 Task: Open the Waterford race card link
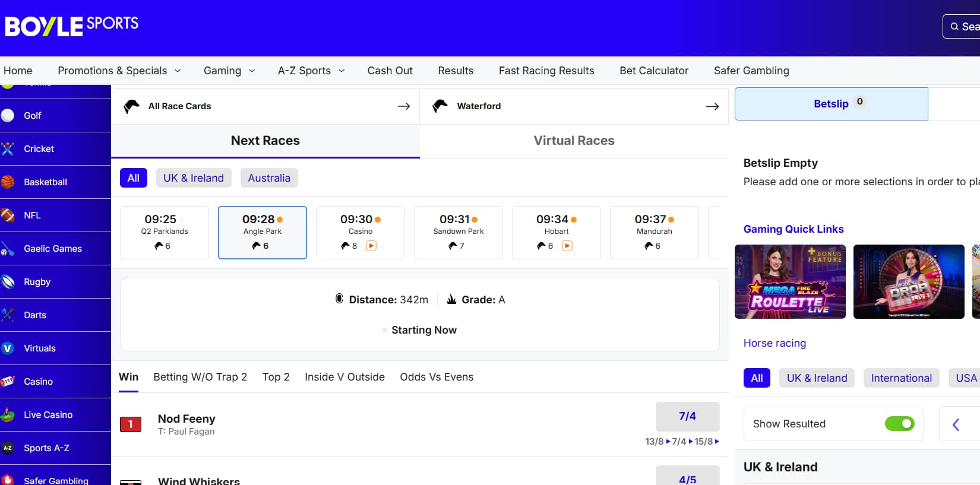click(x=574, y=106)
